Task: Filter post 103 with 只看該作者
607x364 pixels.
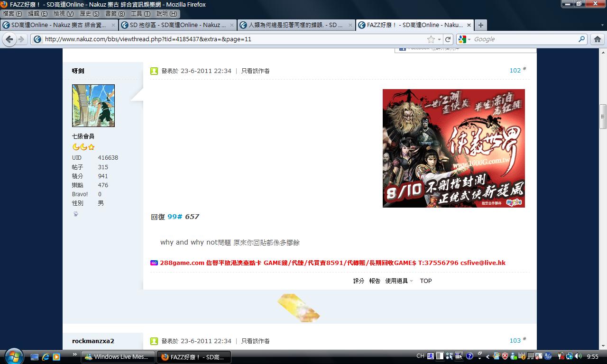Action: 256,341
